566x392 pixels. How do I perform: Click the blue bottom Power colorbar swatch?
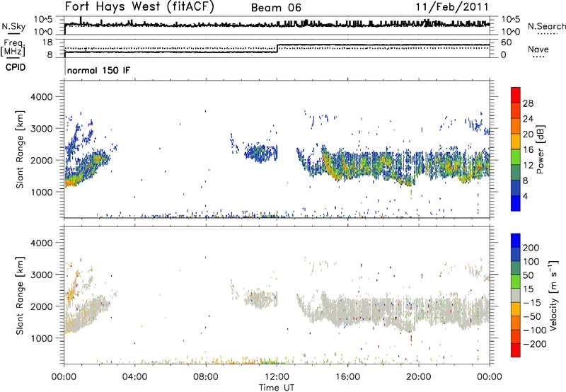click(516, 203)
